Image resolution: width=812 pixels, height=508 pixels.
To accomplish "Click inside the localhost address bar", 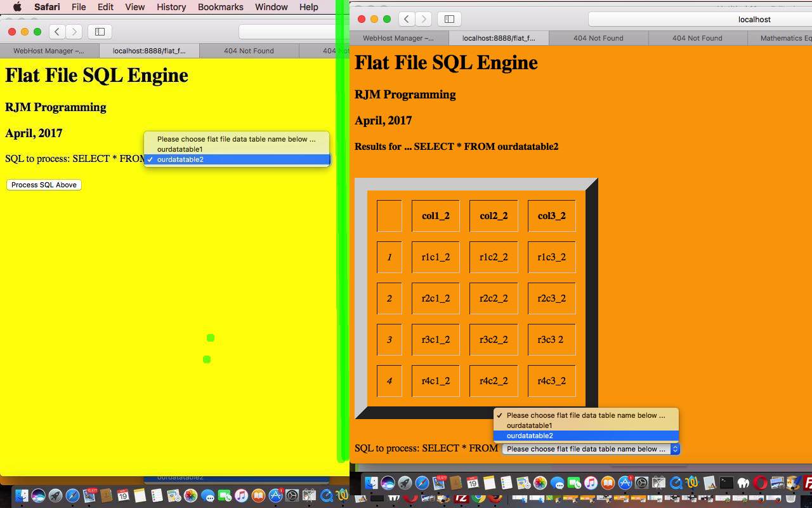I will 754,19.
